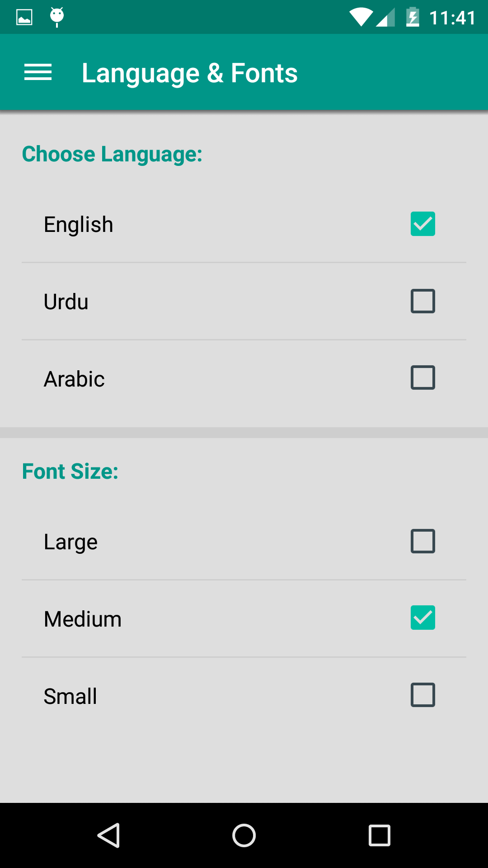Image resolution: width=488 pixels, height=868 pixels.
Task: Select the Arabic list item label
Action: (74, 379)
